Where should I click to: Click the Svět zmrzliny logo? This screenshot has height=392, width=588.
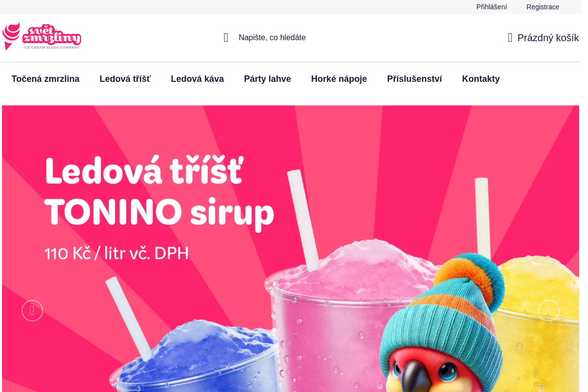click(42, 36)
